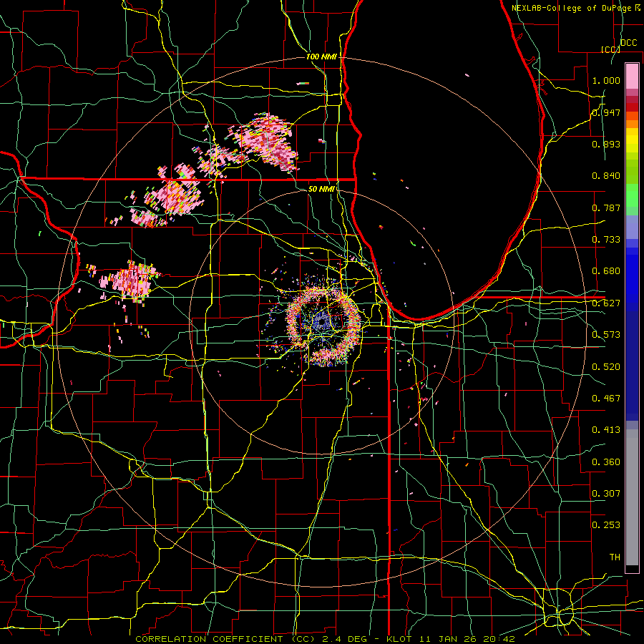Image resolution: width=644 pixels, height=644 pixels.
Task: Select the 0.947 legend value
Action: (x=606, y=112)
